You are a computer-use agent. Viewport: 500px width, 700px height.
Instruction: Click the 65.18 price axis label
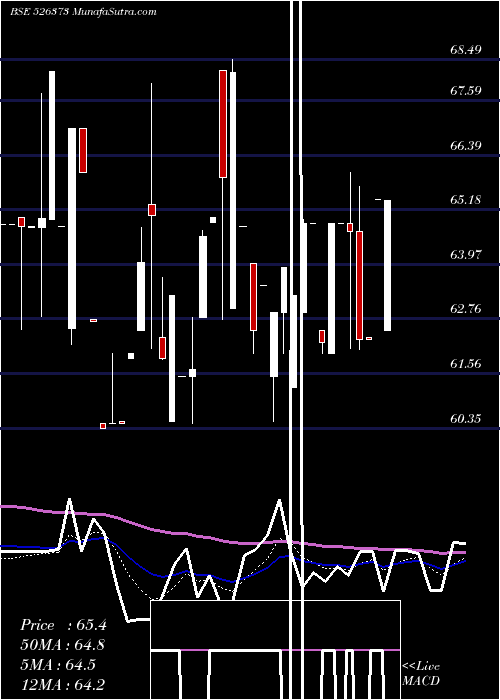tap(466, 200)
